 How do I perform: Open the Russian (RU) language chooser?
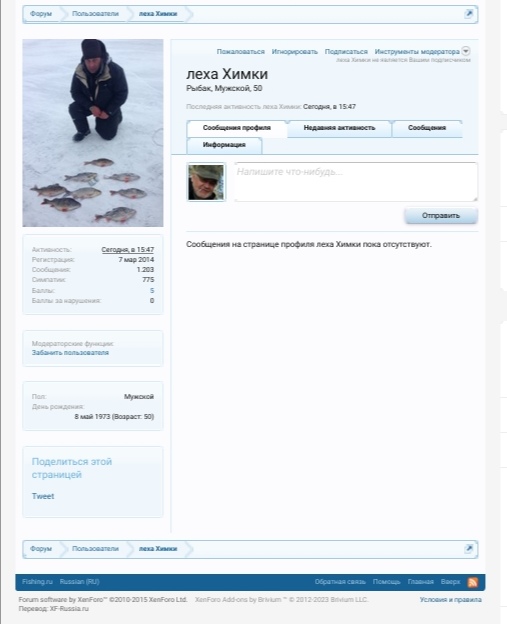pos(80,582)
